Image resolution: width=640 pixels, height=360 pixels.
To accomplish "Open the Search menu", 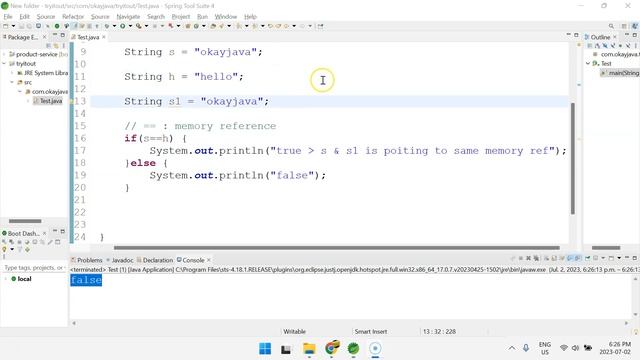I will coord(156,17).
